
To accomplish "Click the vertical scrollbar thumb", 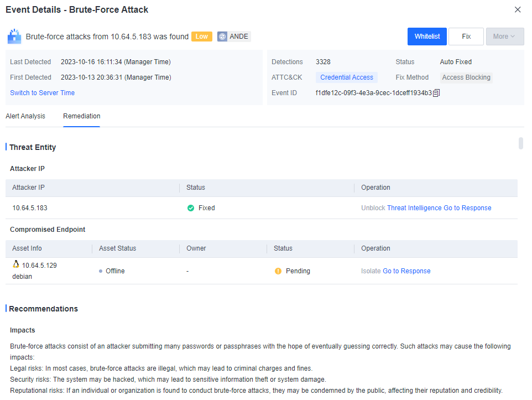I will pyautogui.click(x=521, y=143).
